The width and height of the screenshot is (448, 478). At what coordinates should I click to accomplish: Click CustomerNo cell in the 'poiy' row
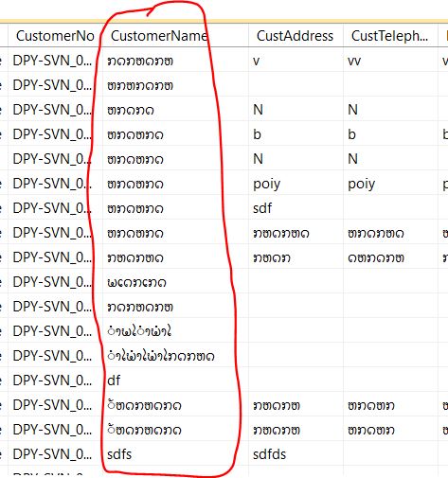click(55, 184)
